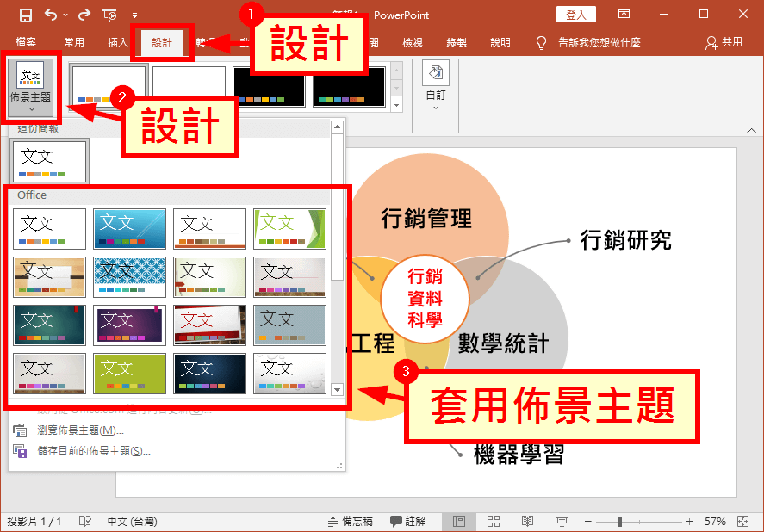764x532 pixels.
Task: Apply the water droplets theme
Action: 290,374
